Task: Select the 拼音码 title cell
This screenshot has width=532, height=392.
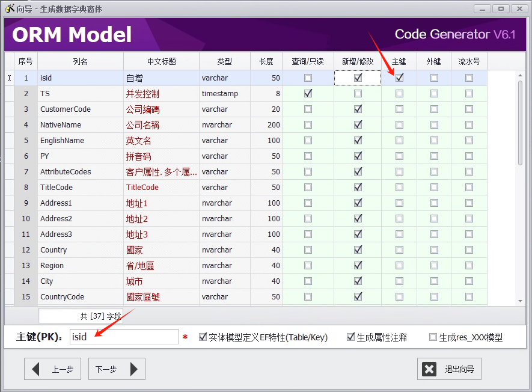Action: (162, 156)
